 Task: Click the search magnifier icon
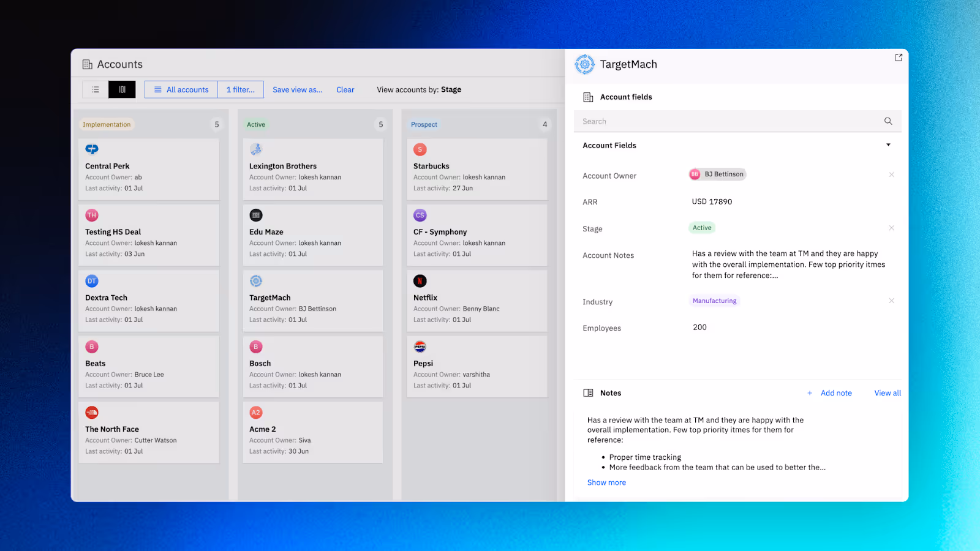click(x=888, y=121)
